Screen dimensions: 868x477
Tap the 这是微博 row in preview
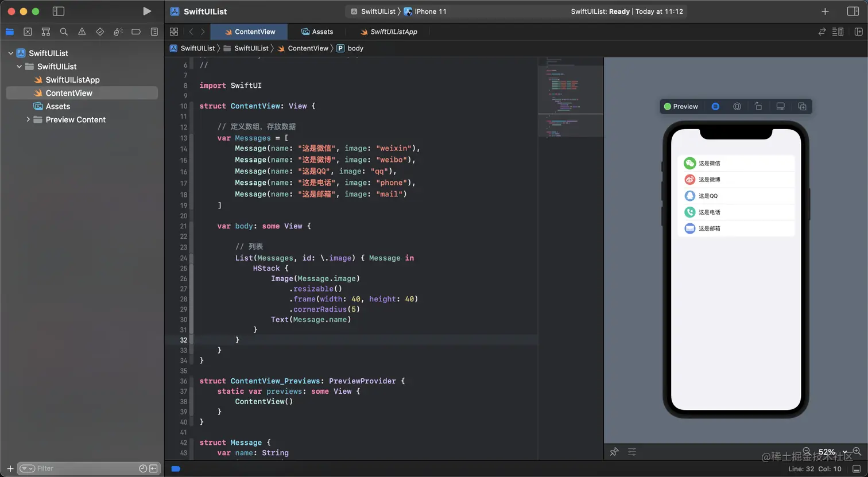coord(736,179)
